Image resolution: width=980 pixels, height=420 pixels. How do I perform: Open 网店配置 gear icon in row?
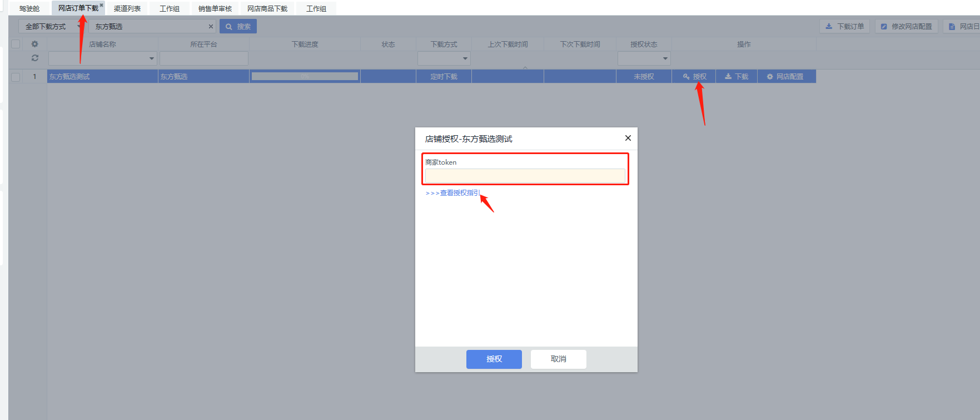tap(770, 77)
